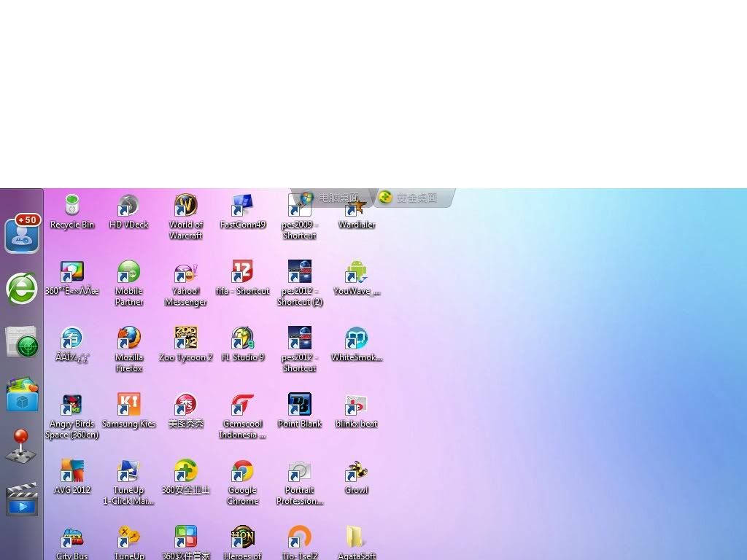Select the blinkx beat icon
Image resolution: width=747 pixels, height=560 pixels.
click(x=356, y=405)
